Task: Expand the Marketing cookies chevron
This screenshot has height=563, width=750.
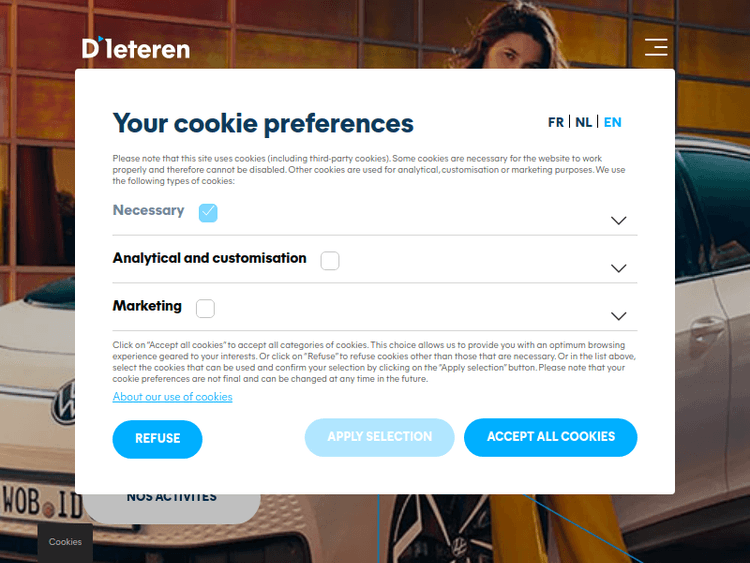Action: point(618,316)
